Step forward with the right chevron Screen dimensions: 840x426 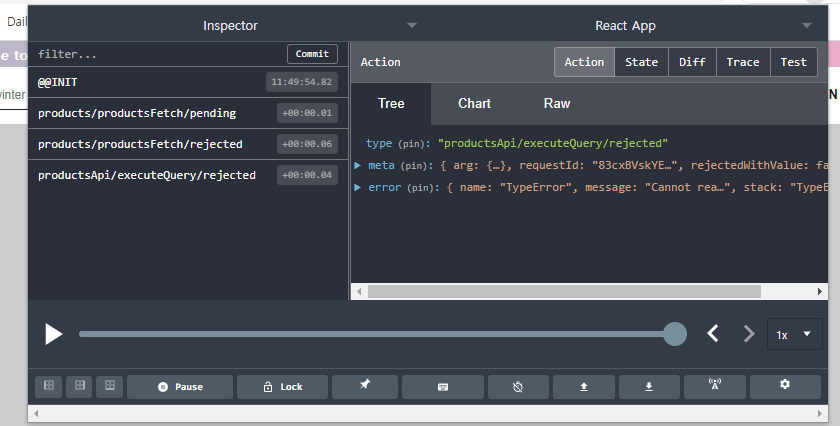point(749,334)
